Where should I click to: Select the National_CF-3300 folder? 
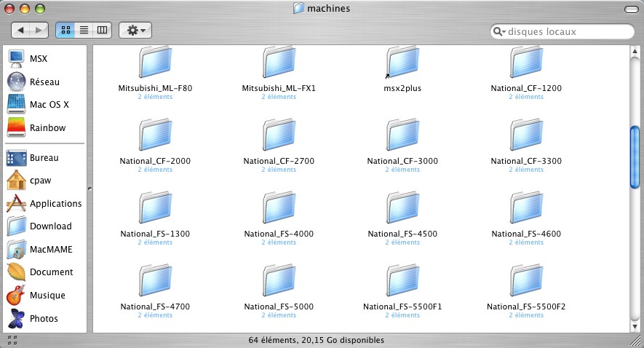(x=526, y=135)
